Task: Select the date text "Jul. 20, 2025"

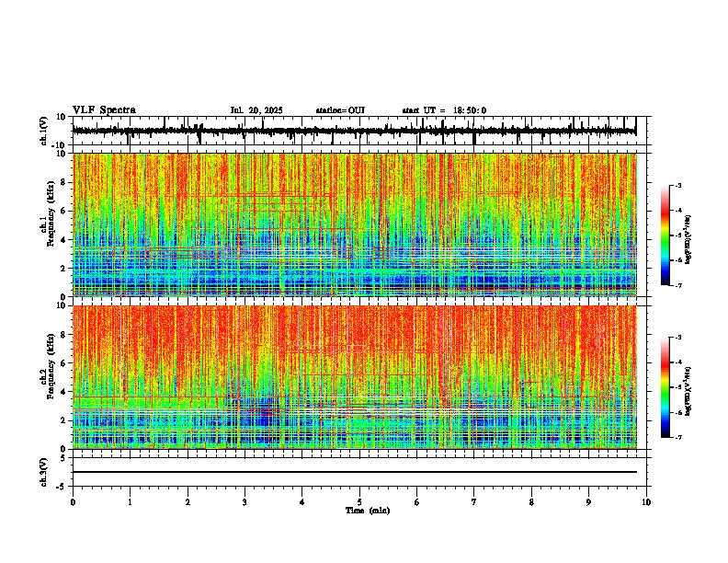Action: point(256,110)
